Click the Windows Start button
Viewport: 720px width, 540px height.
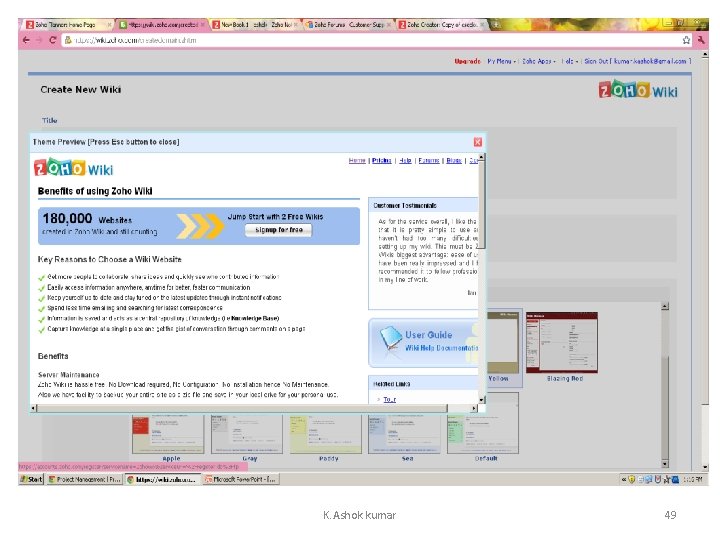31,479
